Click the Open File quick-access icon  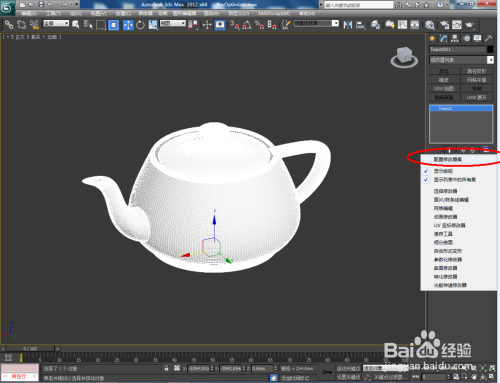point(32,5)
